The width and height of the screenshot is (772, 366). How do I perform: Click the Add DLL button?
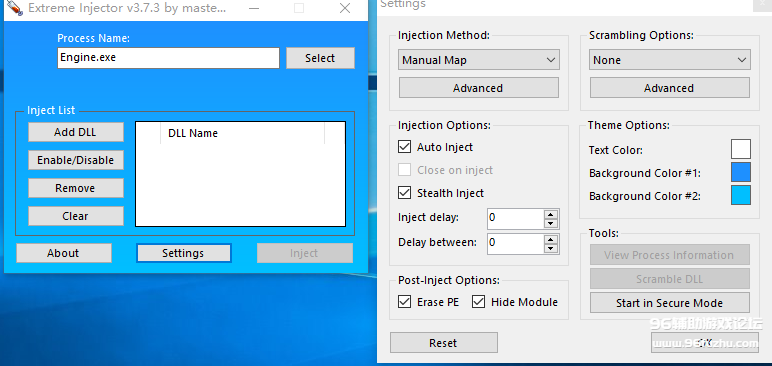pos(75,132)
